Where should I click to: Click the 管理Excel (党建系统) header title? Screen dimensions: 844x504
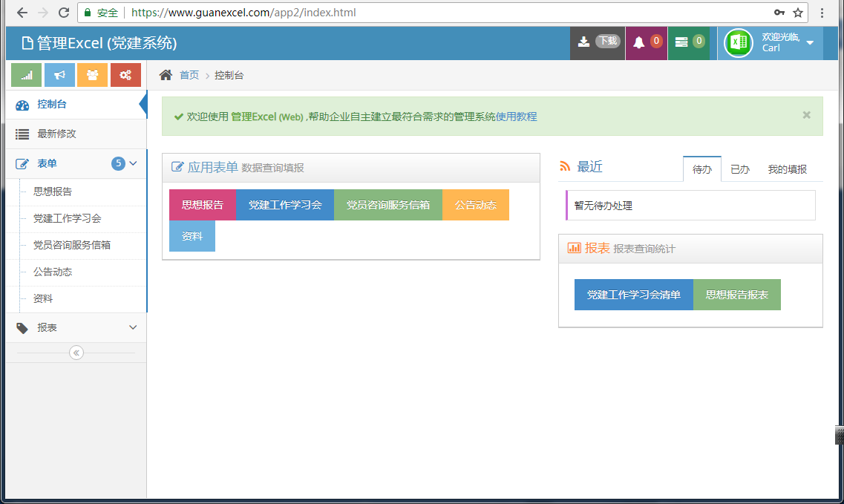(99, 43)
